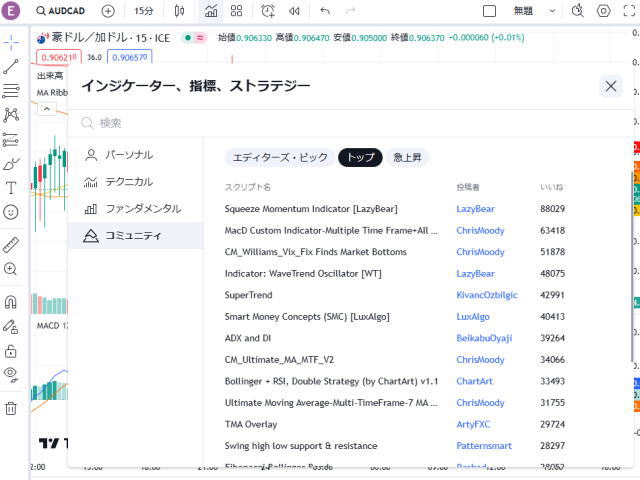This screenshot has width=640, height=480.
Task: Create alert with alarm clock icon
Action: [x=268, y=11]
